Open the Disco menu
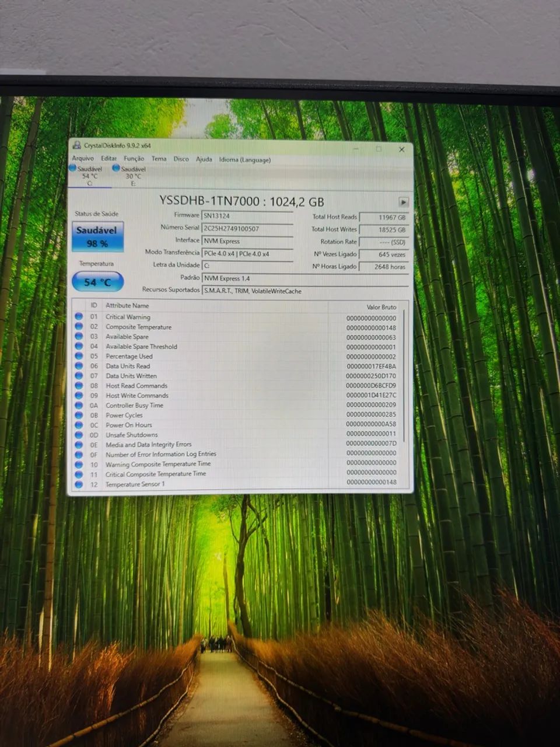Screen dimensions: 560x747 pyautogui.click(x=181, y=159)
